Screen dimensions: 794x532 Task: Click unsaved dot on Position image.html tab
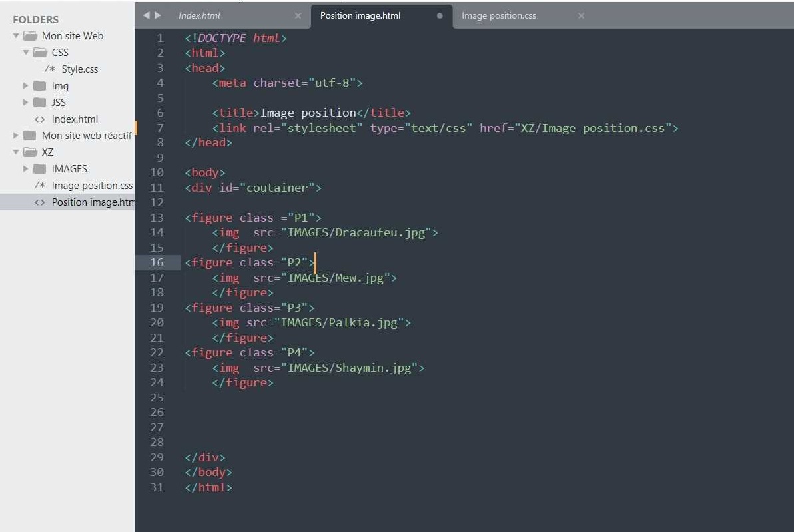point(440,16)
